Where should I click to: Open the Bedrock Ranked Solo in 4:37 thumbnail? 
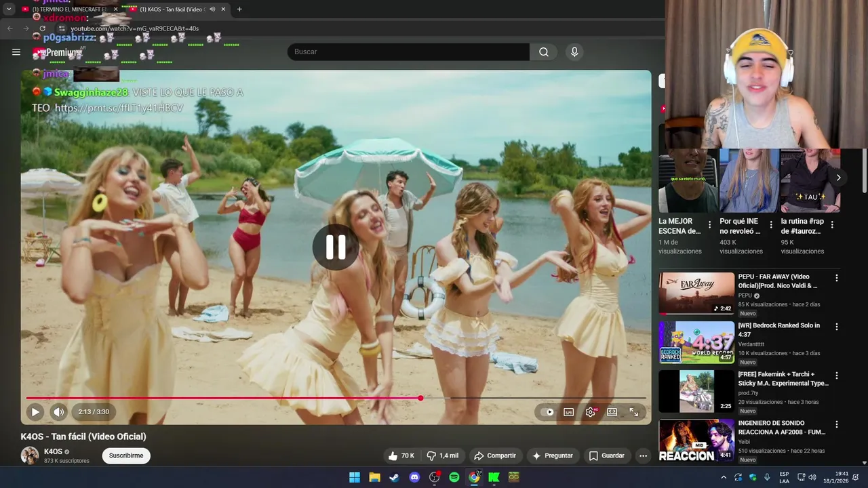click(696, 342)
